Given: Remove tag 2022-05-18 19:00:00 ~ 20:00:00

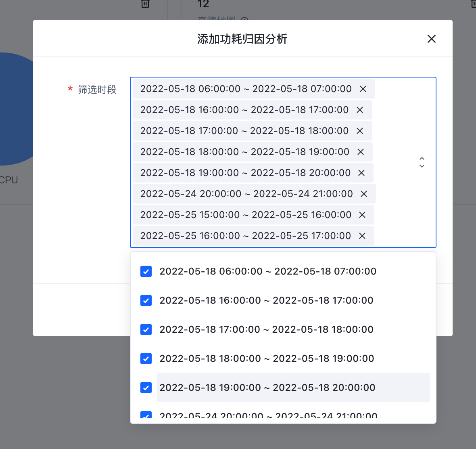Looking at the screenshot, I should [x=361, y=173].
